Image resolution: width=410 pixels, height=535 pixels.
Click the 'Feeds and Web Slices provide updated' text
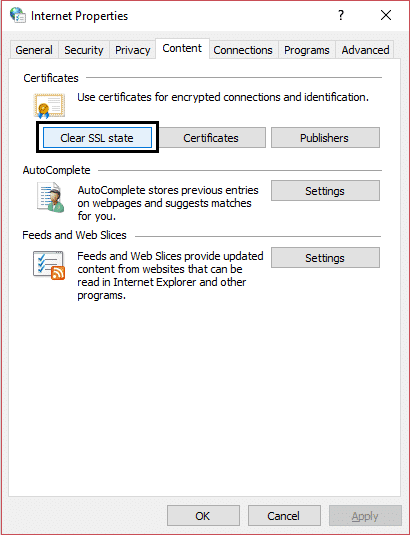pyautogui.click(x=170, y=275)
